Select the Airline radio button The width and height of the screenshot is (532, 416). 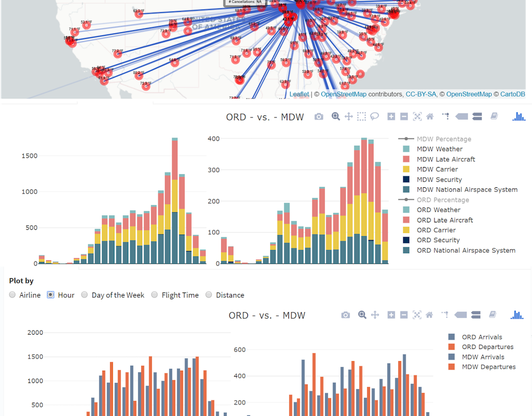coord(13,295)
